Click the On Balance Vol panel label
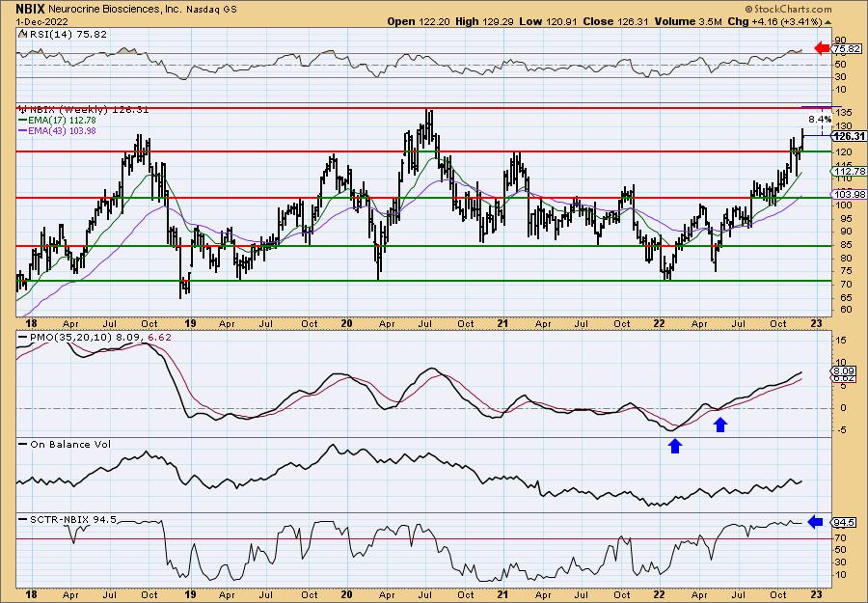 (x=70, y=444)
